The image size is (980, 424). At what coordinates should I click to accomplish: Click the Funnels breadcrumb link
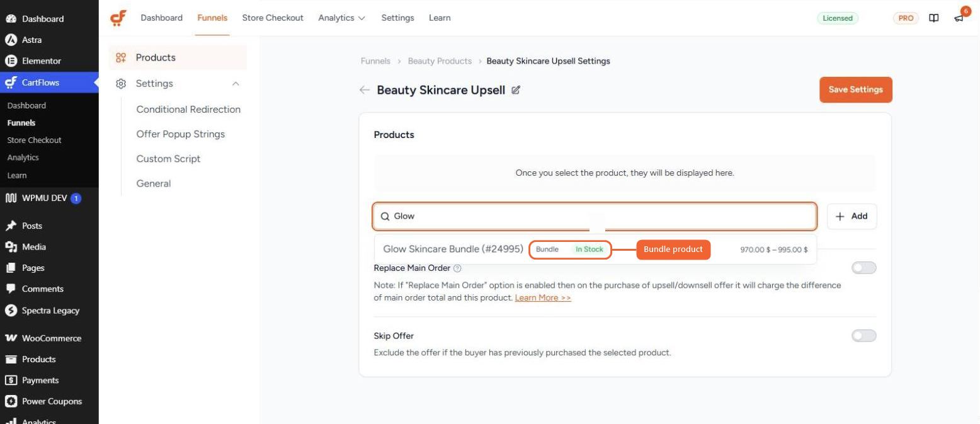(x=375, y=61)
